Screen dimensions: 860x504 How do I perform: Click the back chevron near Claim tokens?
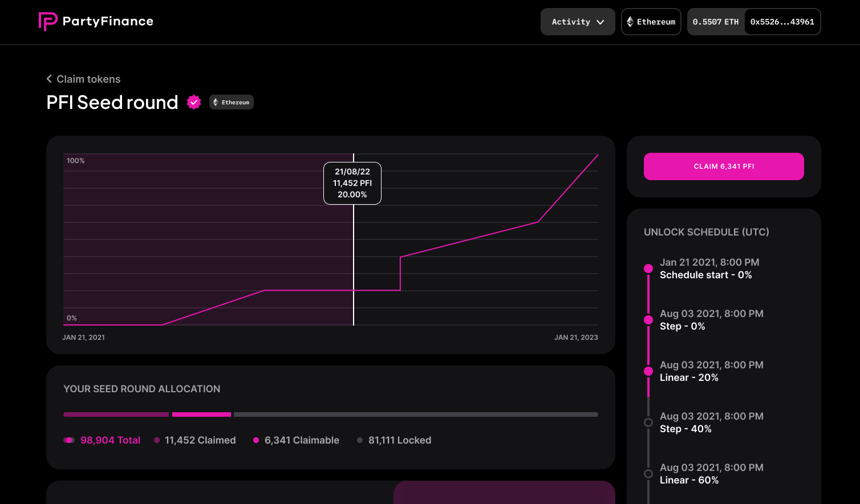49,79
